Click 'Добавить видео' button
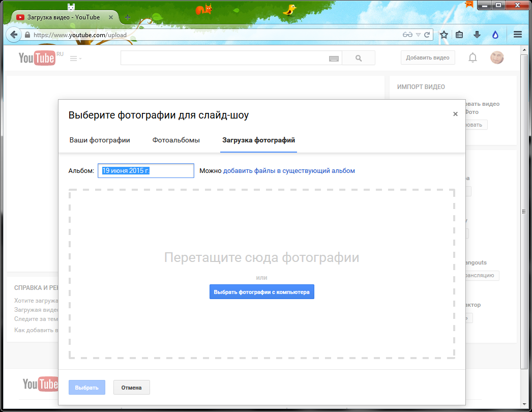The width and height of the screenshot is (532, 412). [428, 57]
